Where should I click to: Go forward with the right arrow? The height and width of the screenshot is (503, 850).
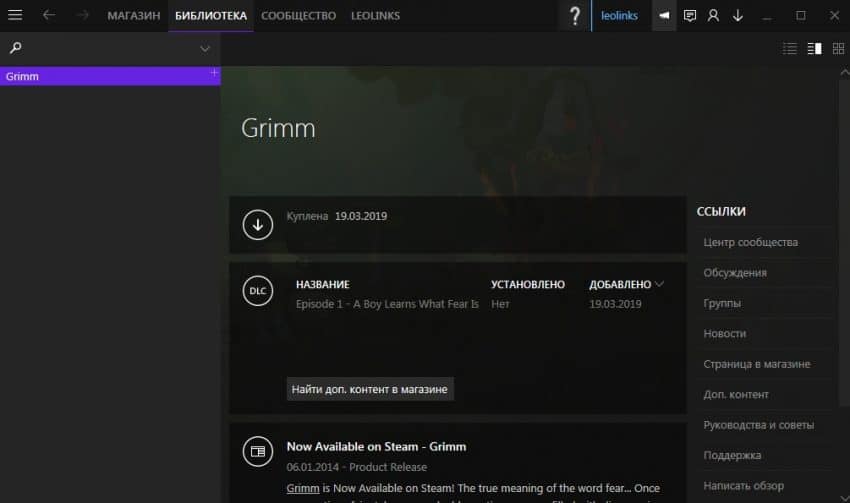tap(82, 15)
